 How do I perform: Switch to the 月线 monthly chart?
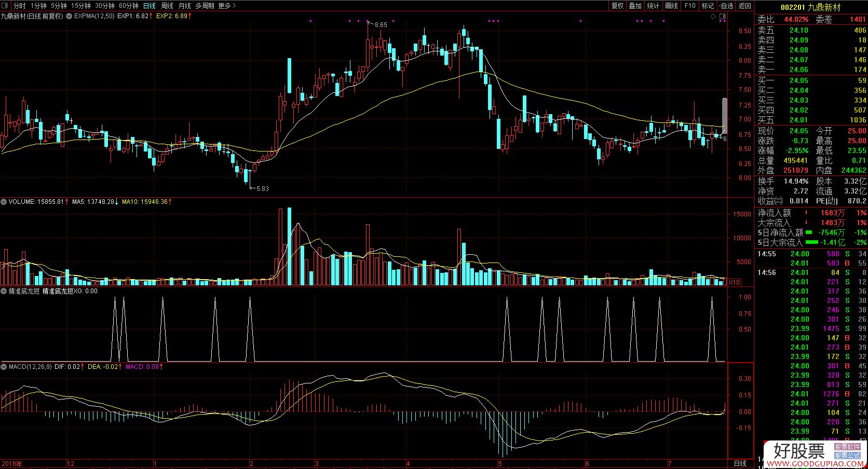184,6
